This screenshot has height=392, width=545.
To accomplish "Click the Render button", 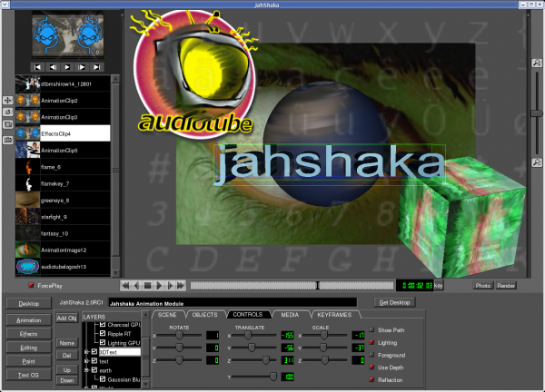I will point(506,286).
